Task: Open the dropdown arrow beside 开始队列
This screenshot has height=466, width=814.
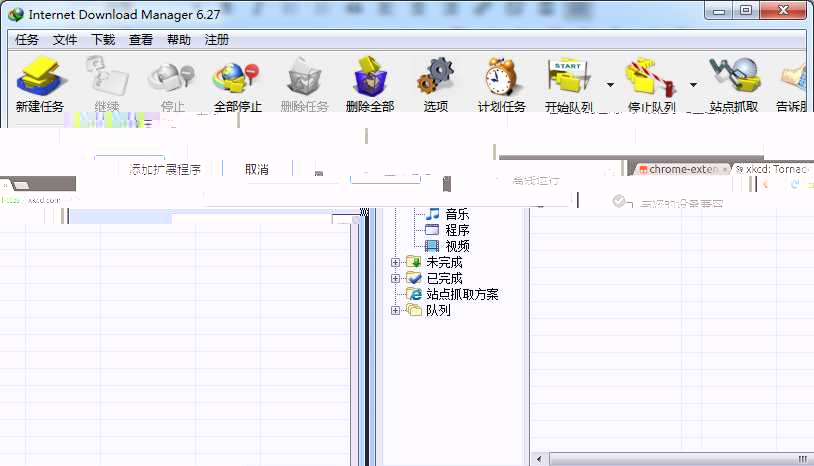Action: (610, 85)
